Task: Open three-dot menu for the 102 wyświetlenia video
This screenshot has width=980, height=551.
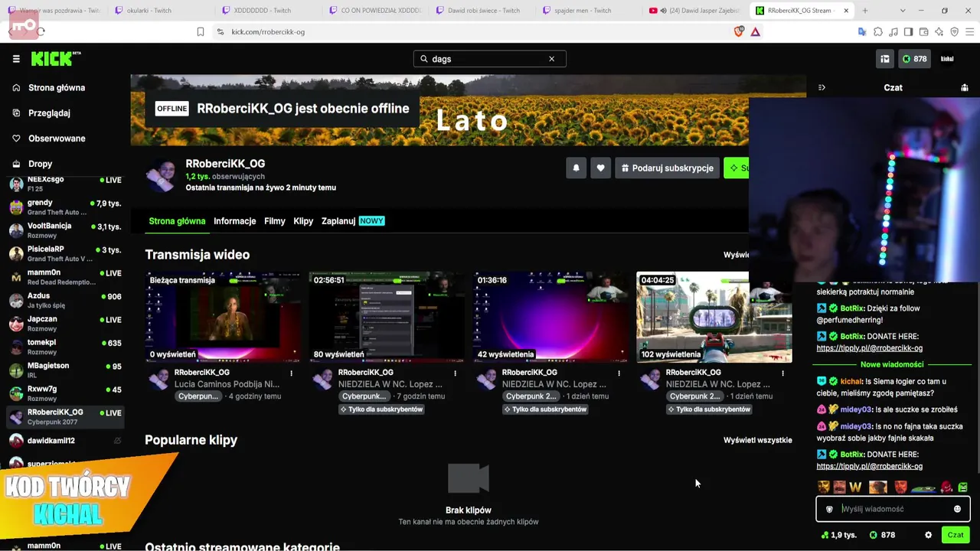Action: click(x=782, y=373)
